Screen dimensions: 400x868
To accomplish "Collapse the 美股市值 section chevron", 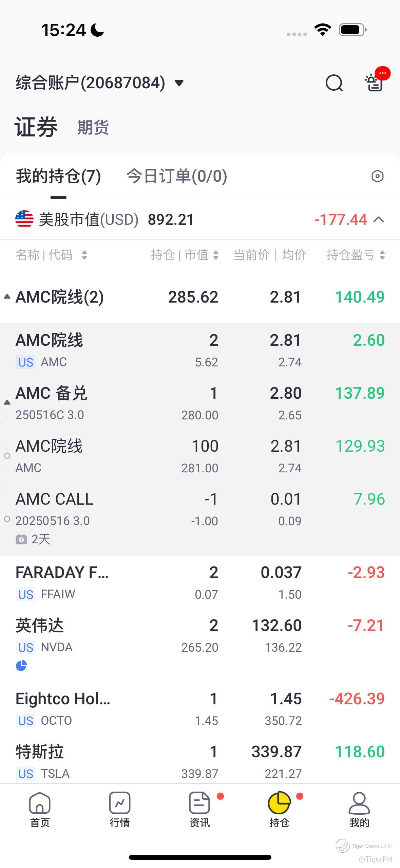I will pyautogui.click(x=379, y=220).
